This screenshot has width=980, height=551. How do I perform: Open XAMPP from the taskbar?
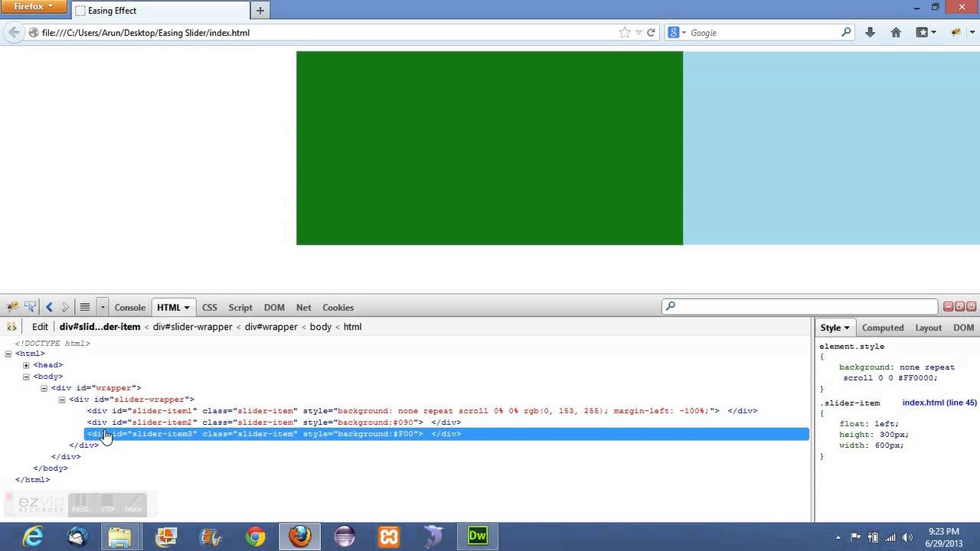tap(388, 536)
